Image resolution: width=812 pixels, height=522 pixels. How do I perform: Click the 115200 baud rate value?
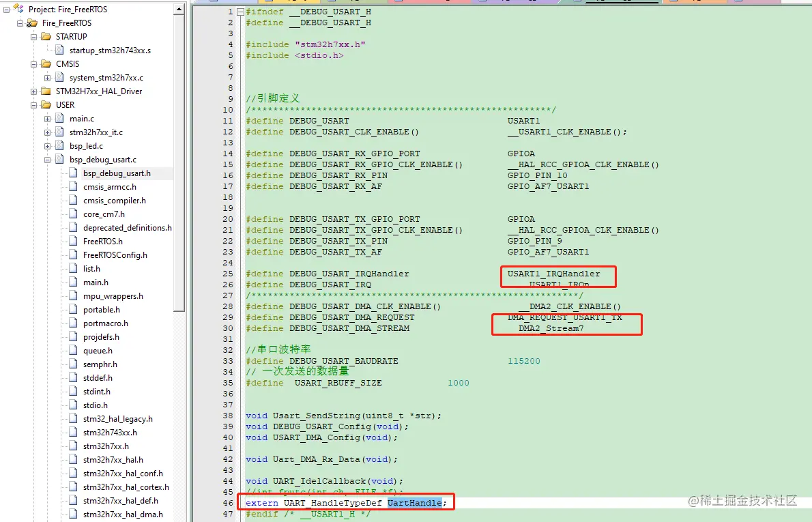click(523, 361)
